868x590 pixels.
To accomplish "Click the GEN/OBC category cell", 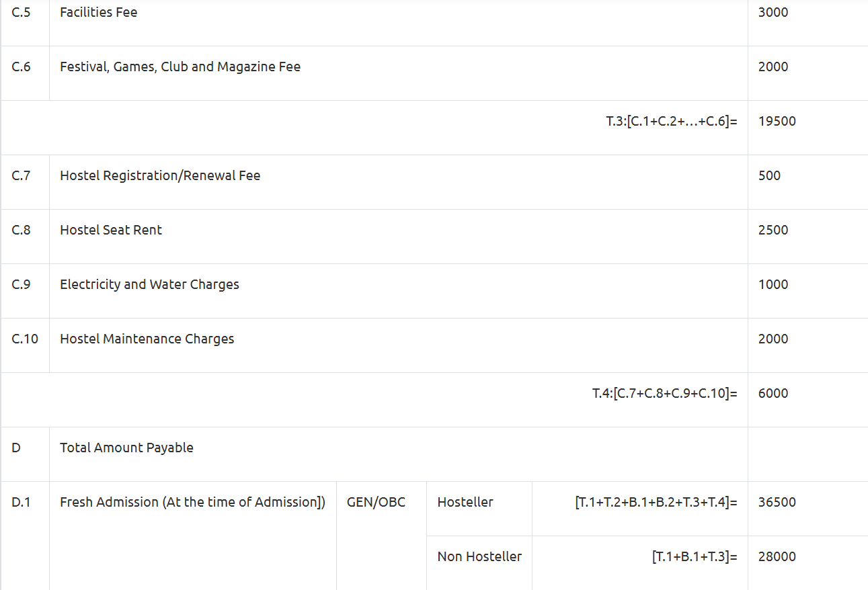I will [376, 502].
